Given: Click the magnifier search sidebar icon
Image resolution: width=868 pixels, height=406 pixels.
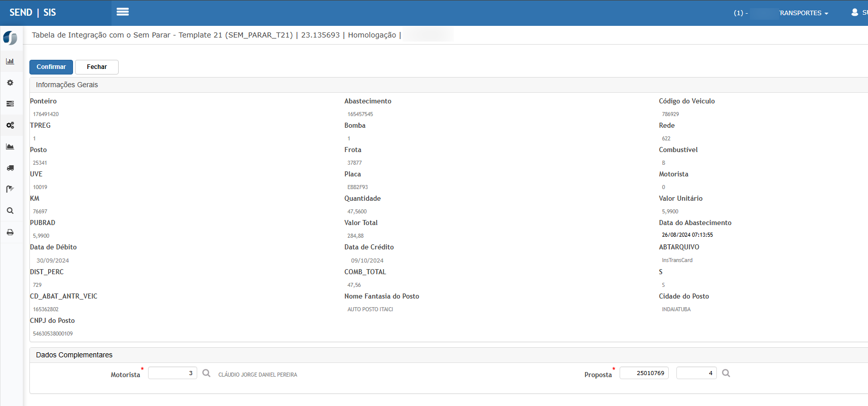Looking at the screenshot, I should pyautogui.click(x=10, y=211).
